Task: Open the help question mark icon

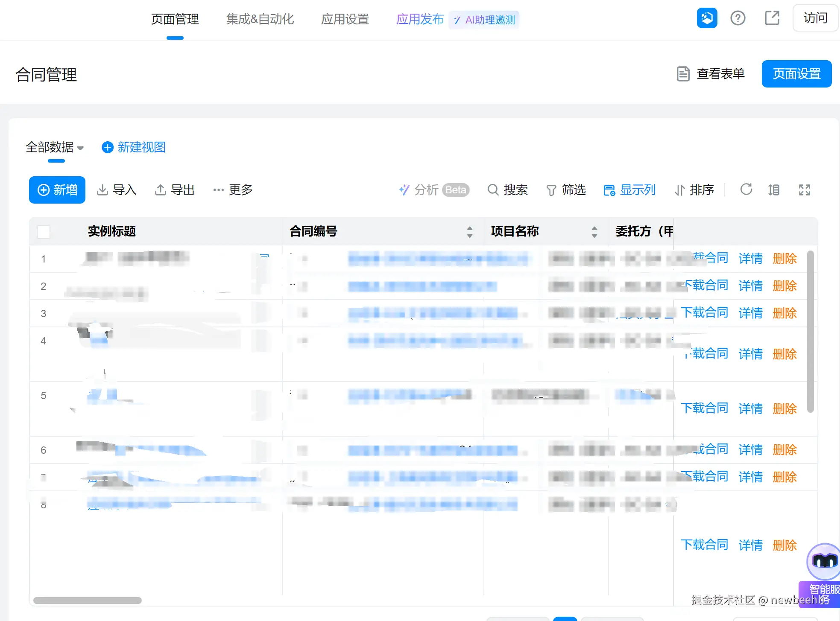Action: point(738,18)
